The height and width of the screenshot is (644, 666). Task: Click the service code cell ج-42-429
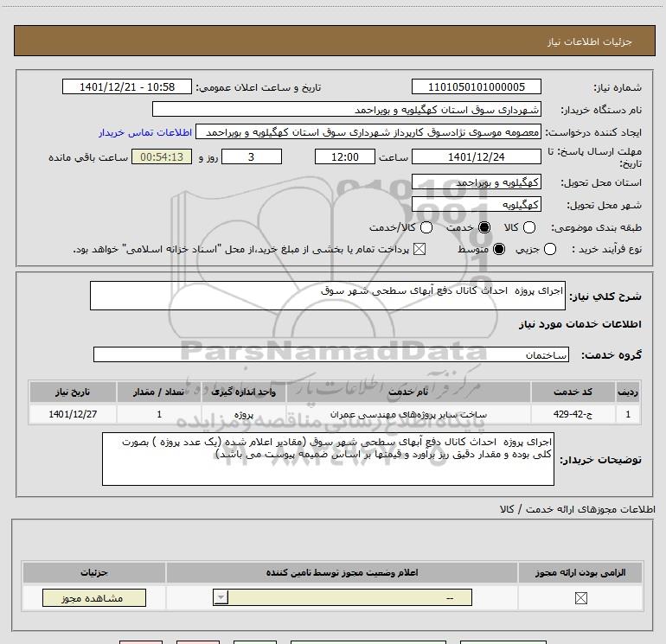point(573,414)
